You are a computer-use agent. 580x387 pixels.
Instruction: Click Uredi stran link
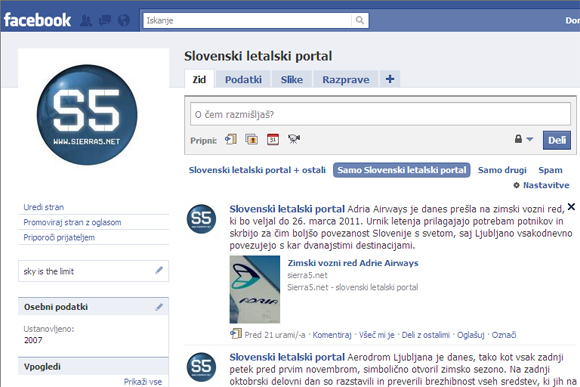[44, 207]
